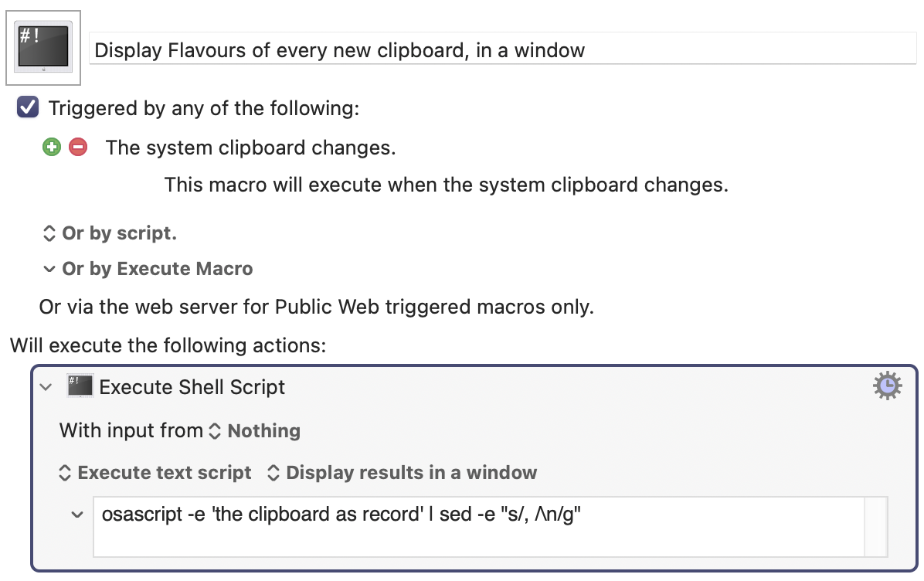
Task: Select 'The system clipboard changes' trigger
Action: 250,148
